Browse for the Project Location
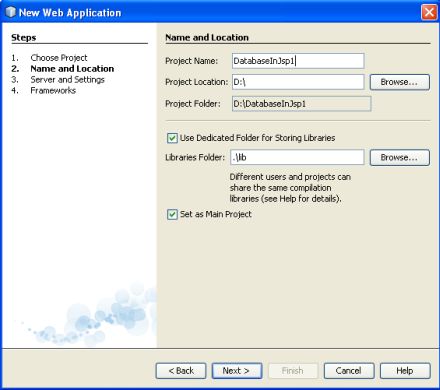 (x=400, y=82)
